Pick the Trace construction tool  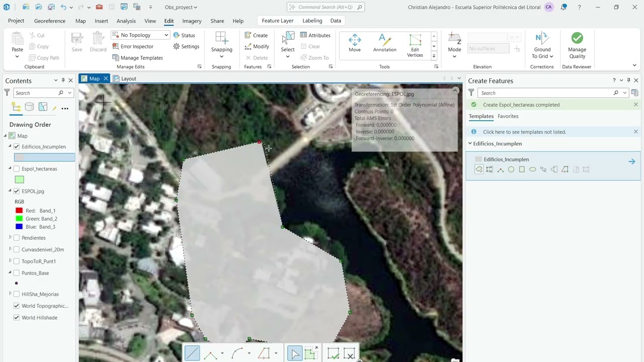tap(264, 354)
